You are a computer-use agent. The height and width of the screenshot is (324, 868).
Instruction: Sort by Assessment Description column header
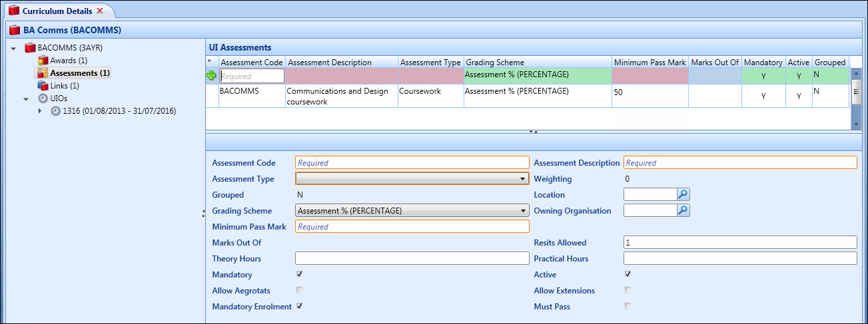(342, 63)
